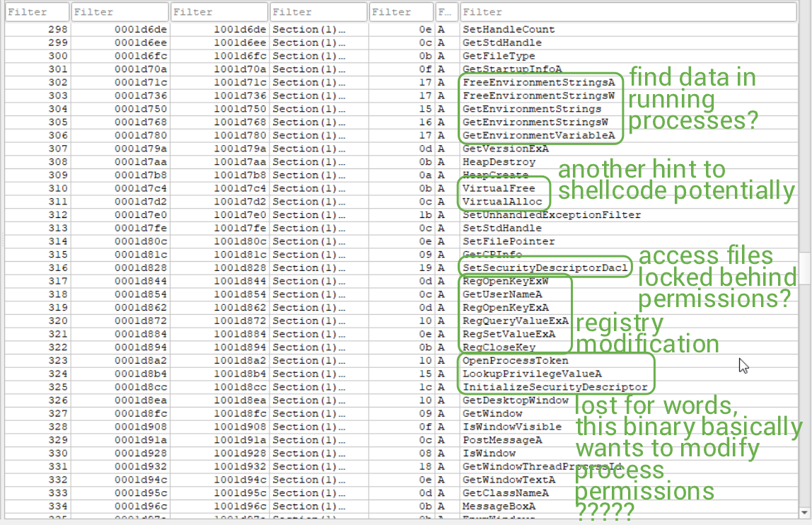Select the RegOpenKeyExW row
The image size is (812, 525).
[x=505, y=281]
